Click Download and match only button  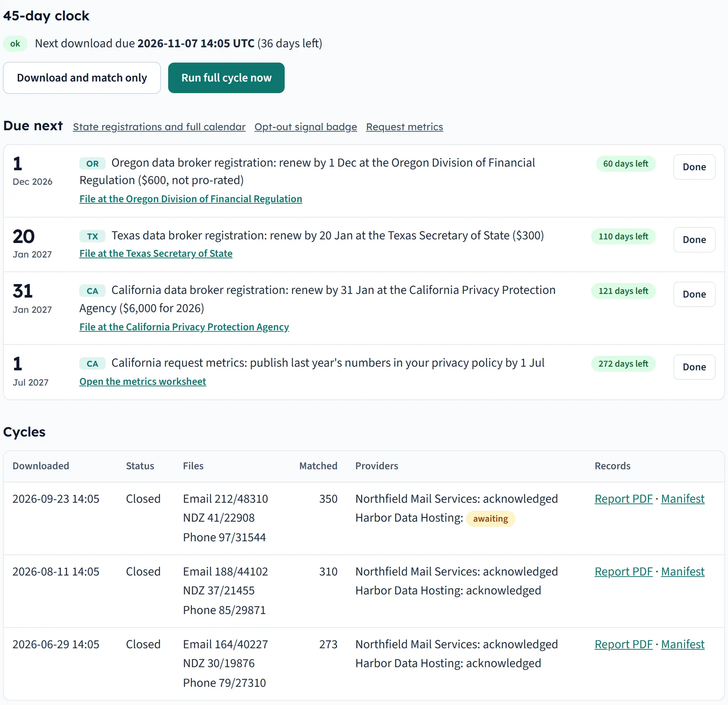tap(82, 77)
